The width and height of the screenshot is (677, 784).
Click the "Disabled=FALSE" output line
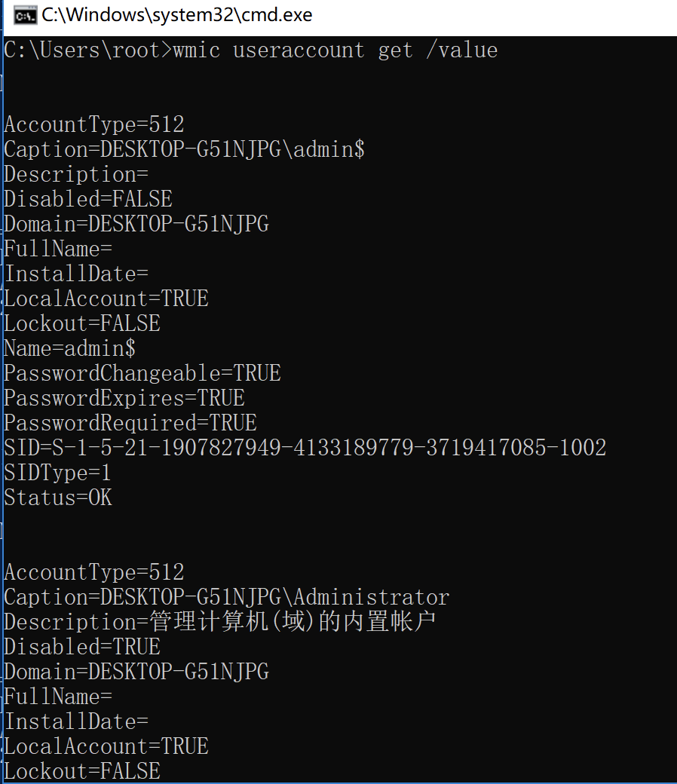pos(87,199)
